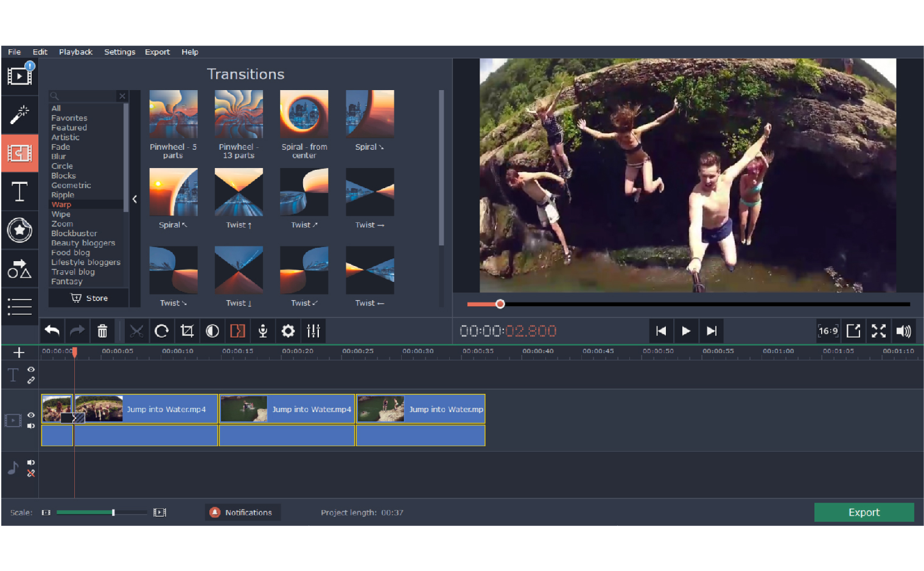The height and width of the screenshot is (571, 924).
Task: Open the Callouts shapes tab
Action: click(x=19, y=268)
